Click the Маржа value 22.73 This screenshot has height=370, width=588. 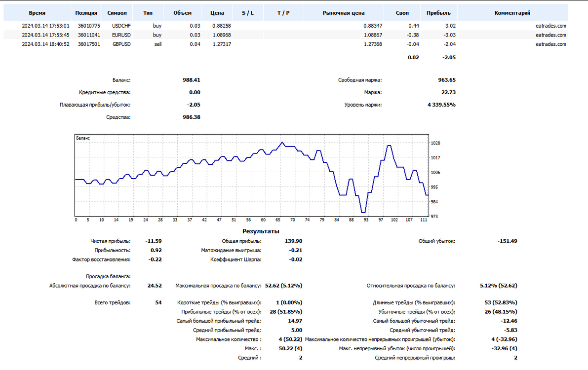(448, 92)
